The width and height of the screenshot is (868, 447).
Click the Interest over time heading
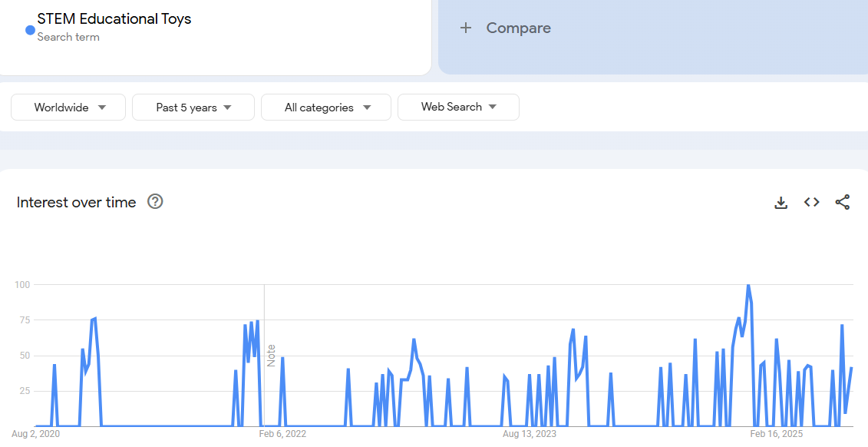coord(76,202)
